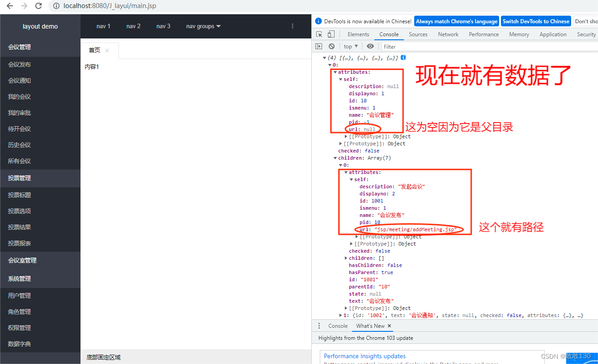The width and height of the screenshot is (598, 364).
Task: Open 投票报表 in sidebar
Action: point(40,243)
